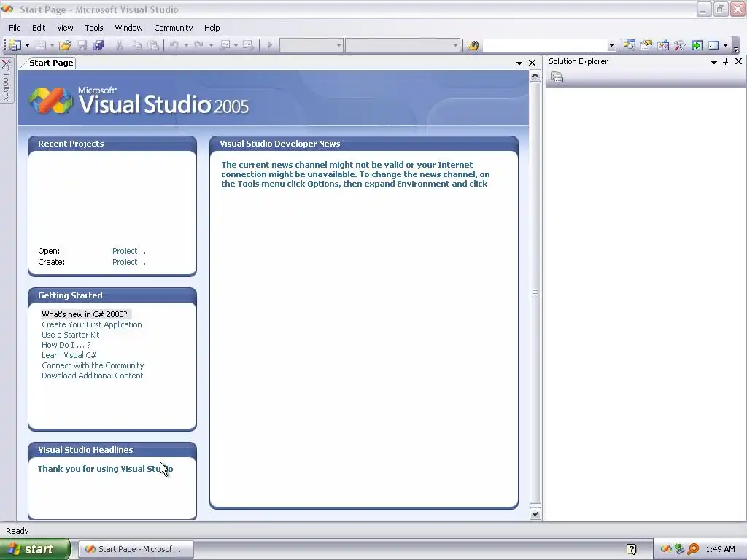747x560 pixels.
Task: Close the Start Page document tab
Action: pos(532,63)
